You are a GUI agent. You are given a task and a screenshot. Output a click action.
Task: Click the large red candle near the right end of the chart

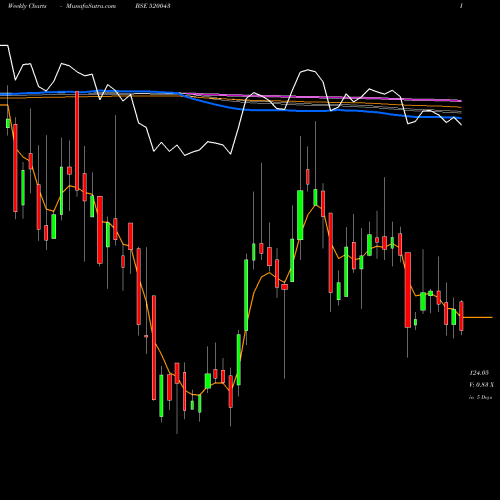[x=408, y=290]
